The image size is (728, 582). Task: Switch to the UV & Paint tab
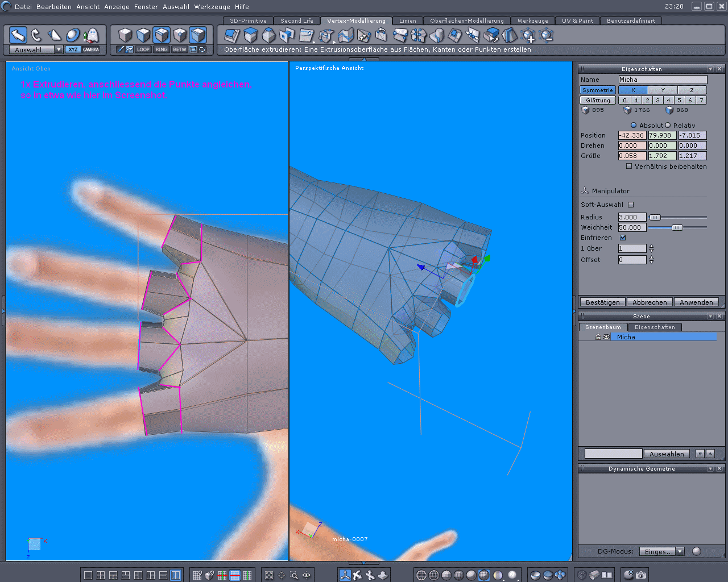coord(577,21)
